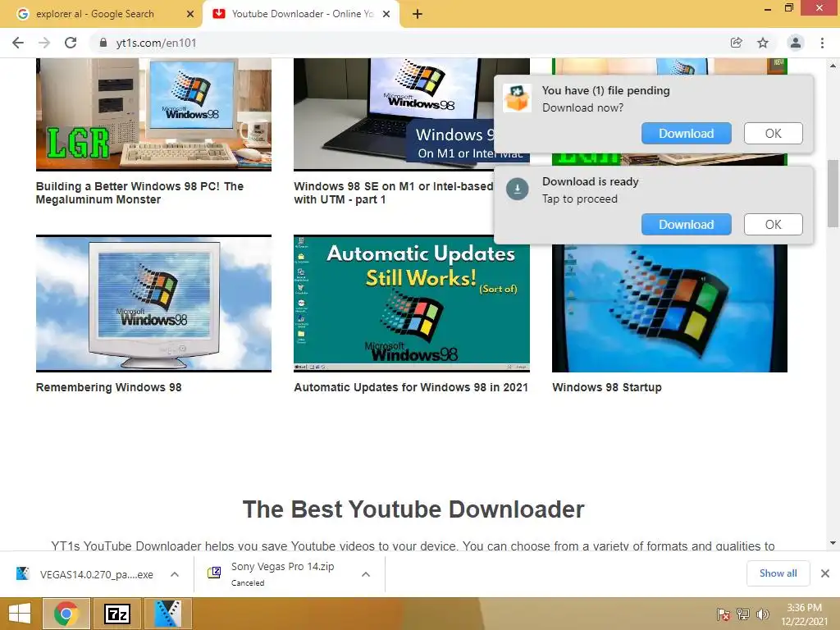Click the lock icon in the address bar
The height and width of the screenshot is (630, 840).
(103, 43)
